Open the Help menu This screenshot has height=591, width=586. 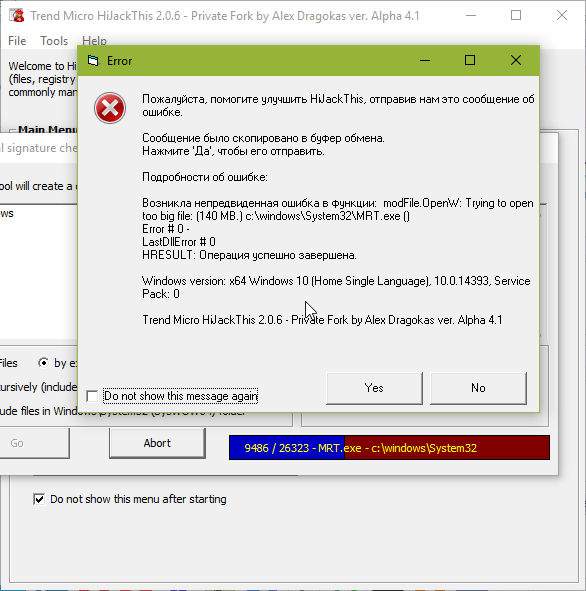95,41
